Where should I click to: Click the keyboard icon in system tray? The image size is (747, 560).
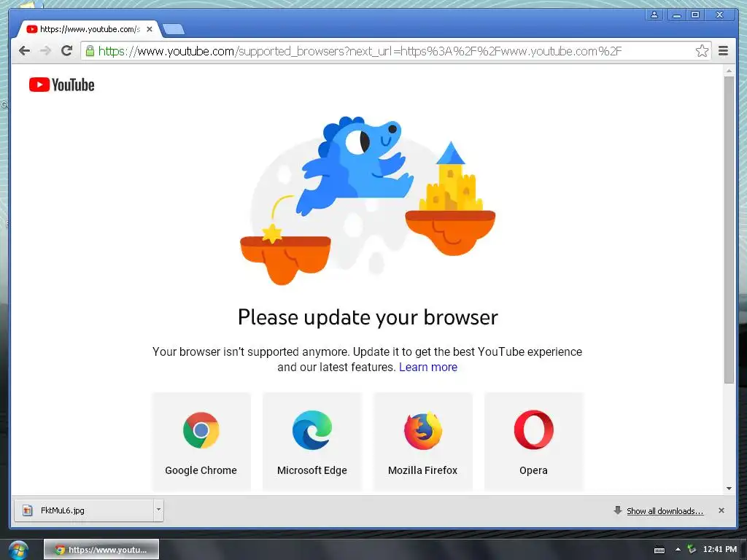[x=659, y=550]
